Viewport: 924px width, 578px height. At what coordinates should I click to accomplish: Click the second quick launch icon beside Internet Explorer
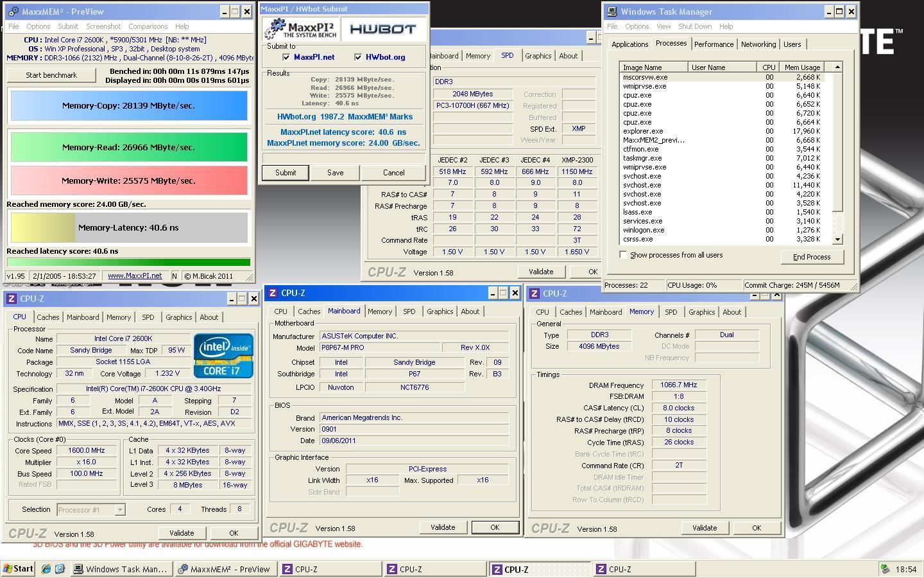(x=60, y=569)
